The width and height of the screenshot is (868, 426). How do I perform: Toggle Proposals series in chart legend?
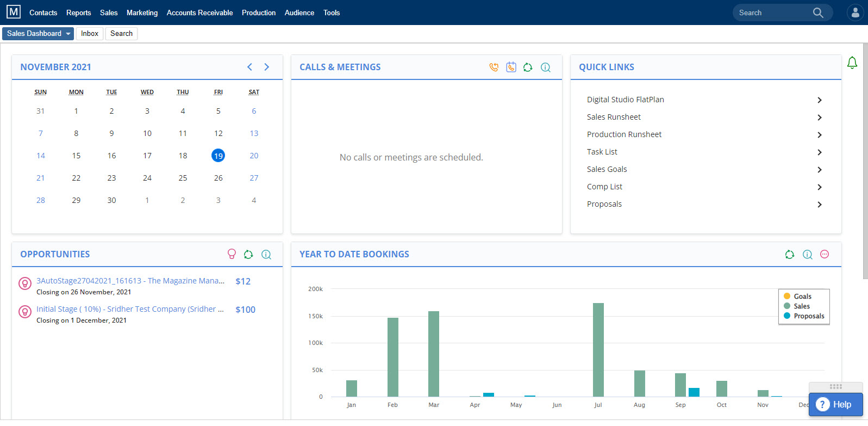tap(808, 316)
